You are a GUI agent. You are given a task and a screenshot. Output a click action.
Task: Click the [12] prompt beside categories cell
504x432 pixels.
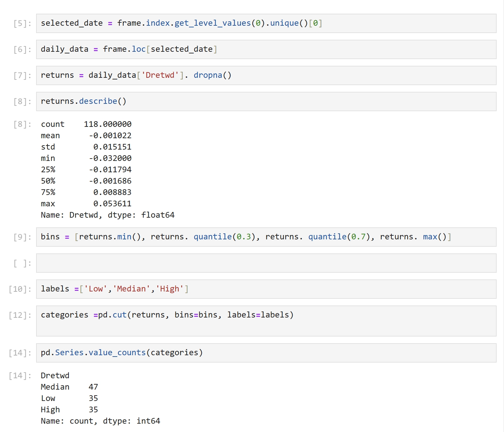[x=20, y=315]
